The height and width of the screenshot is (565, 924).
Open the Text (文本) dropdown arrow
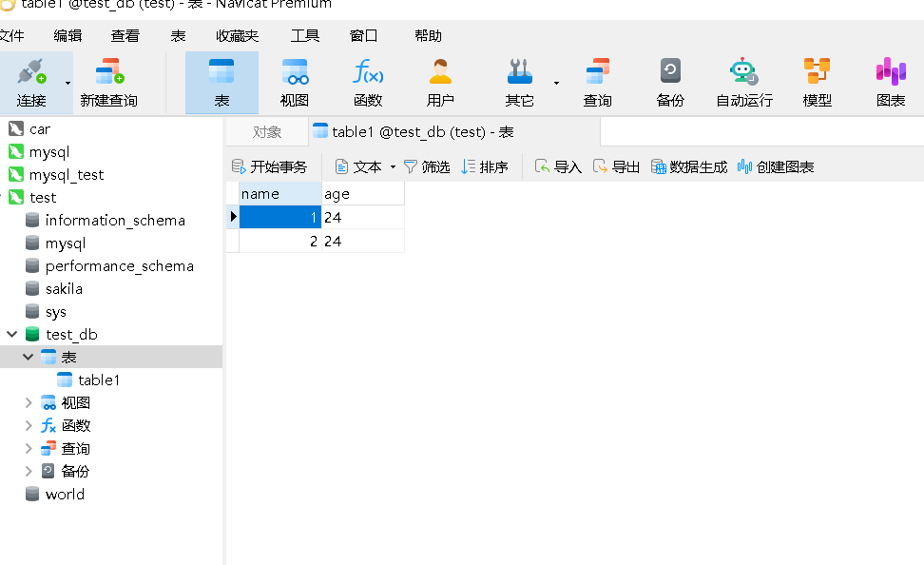(393, 166)
